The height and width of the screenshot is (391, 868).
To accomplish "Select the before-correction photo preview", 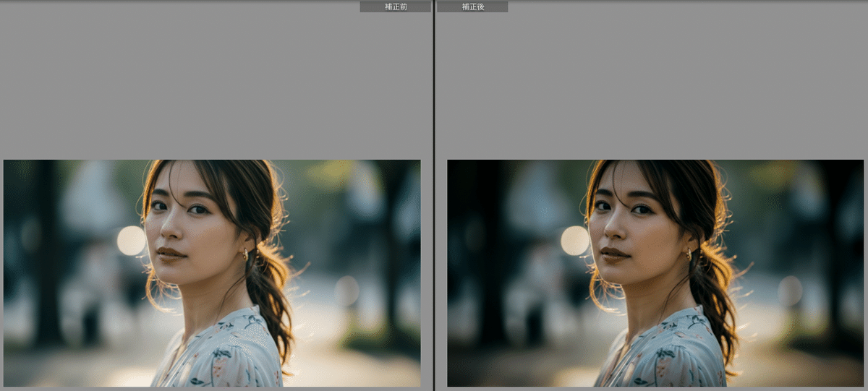I will coord(212,273).
